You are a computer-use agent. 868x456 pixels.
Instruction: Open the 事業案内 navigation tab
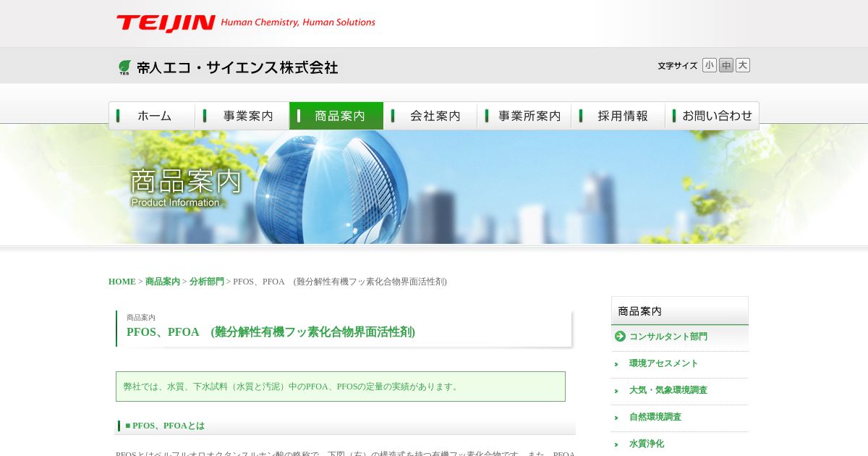[x=242, y=116]
